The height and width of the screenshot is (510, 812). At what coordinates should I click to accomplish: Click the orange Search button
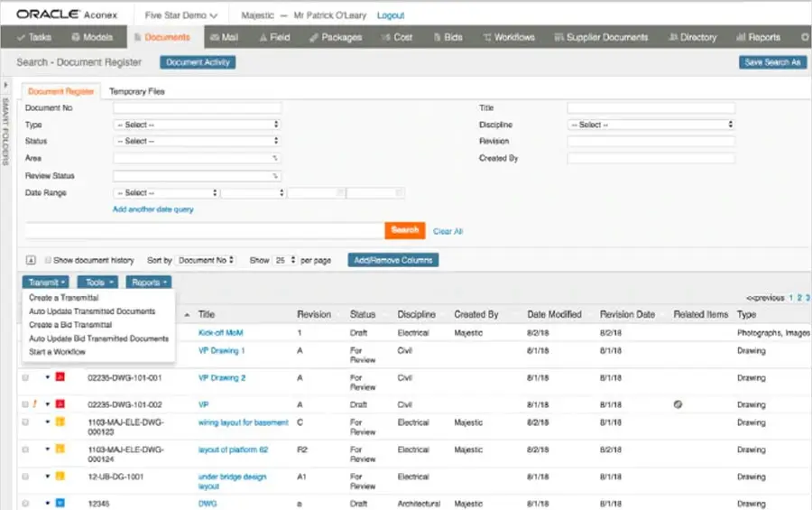pos(405,230)
